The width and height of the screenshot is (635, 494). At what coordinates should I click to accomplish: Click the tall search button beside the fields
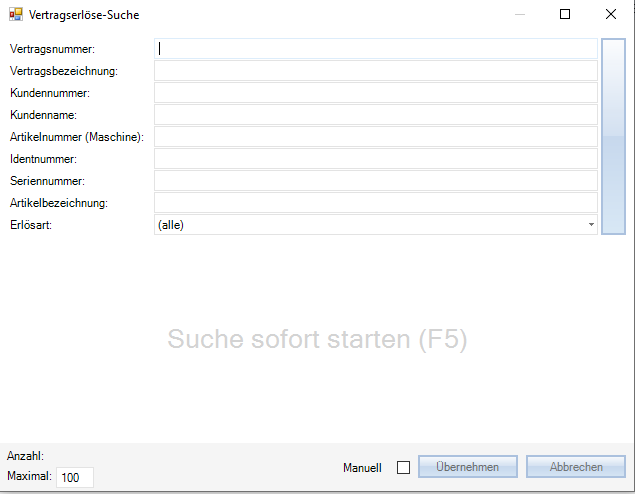coord(613,136)
